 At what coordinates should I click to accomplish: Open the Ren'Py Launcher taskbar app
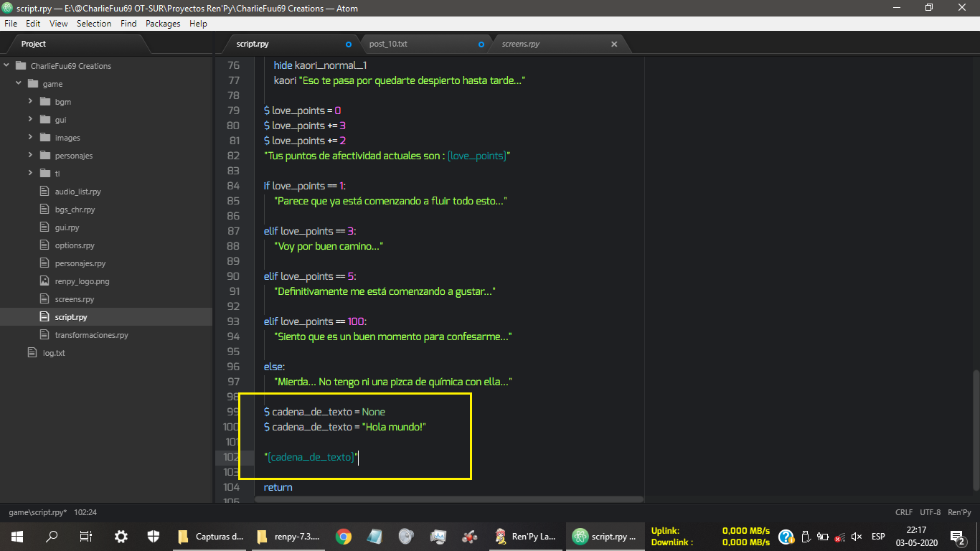click(525, 536)
